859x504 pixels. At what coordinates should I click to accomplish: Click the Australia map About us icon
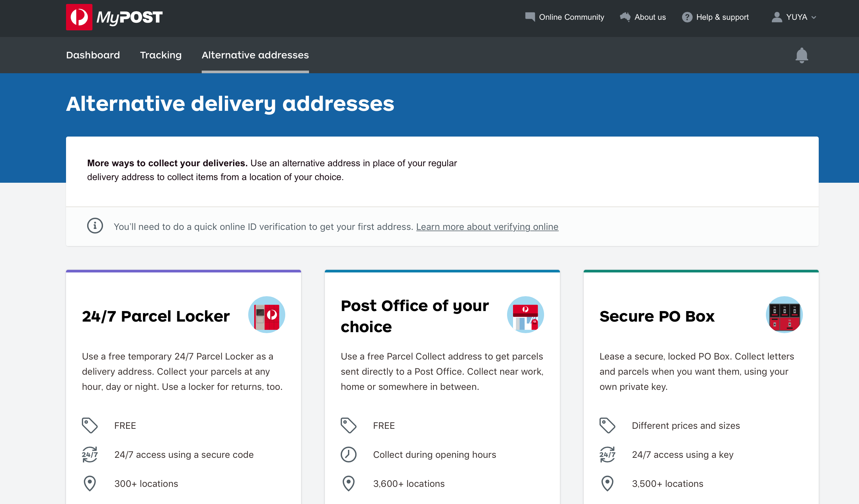pyautogui.click(x=625, y=17)
